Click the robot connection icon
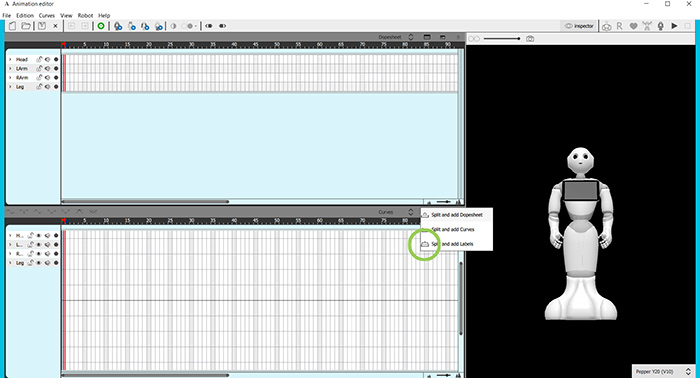Viewport: 700px width, 378px height. pos(606,26)
